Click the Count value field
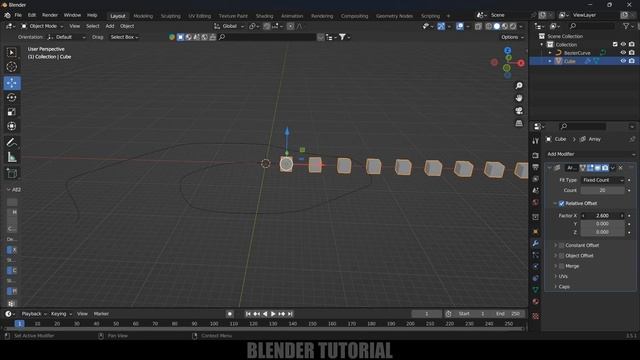 (x=603, y=191)
